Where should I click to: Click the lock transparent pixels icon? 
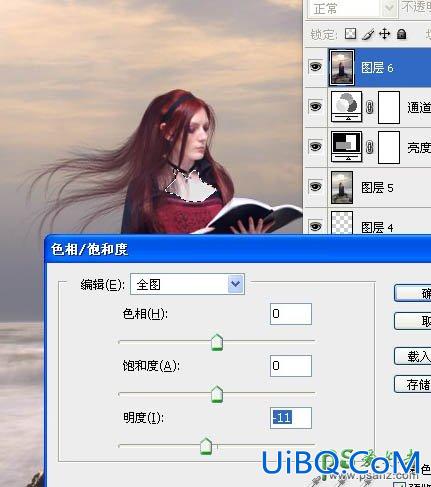(x=350, y=34)
